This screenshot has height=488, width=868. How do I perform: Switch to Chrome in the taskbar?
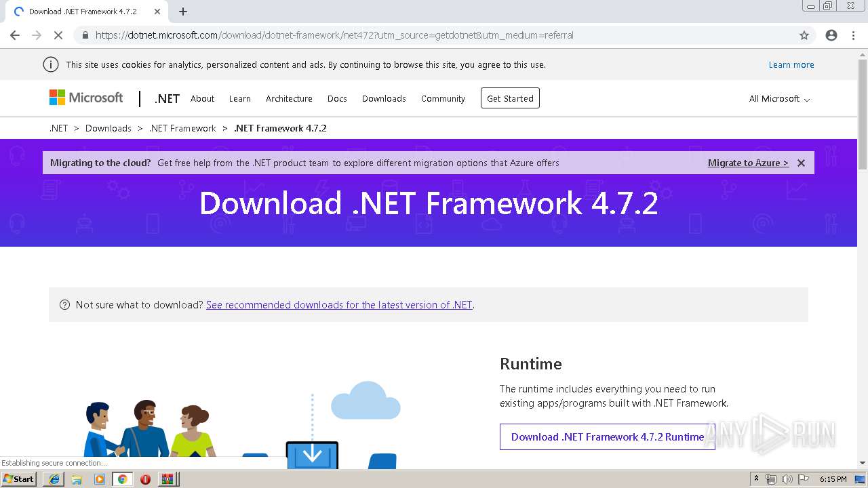pos(122,479)
